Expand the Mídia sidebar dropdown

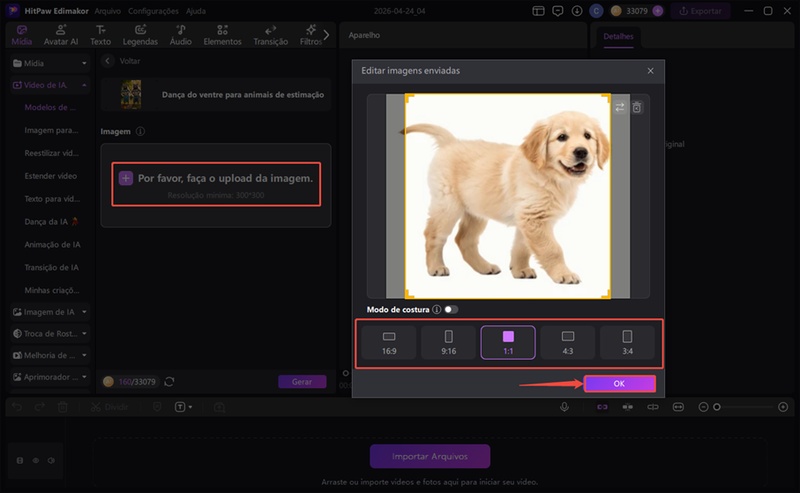[x=84, y=63]
